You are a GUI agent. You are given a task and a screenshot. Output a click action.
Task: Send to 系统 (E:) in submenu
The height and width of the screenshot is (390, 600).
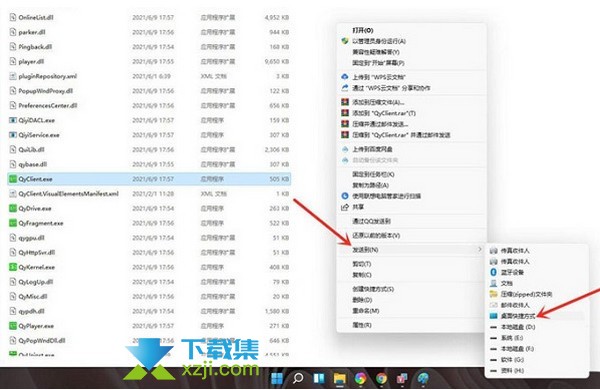click(x=512, y=338)
